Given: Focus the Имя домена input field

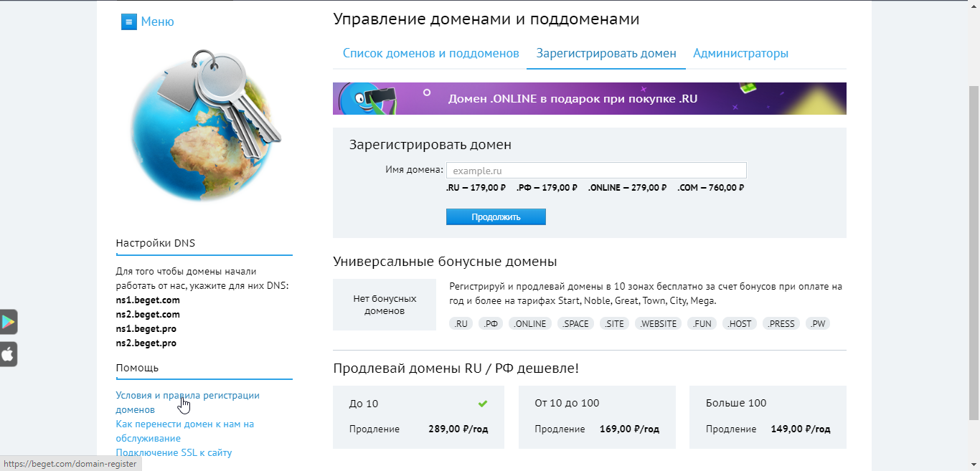Looking at the screenshot, I should pos(596,171).
